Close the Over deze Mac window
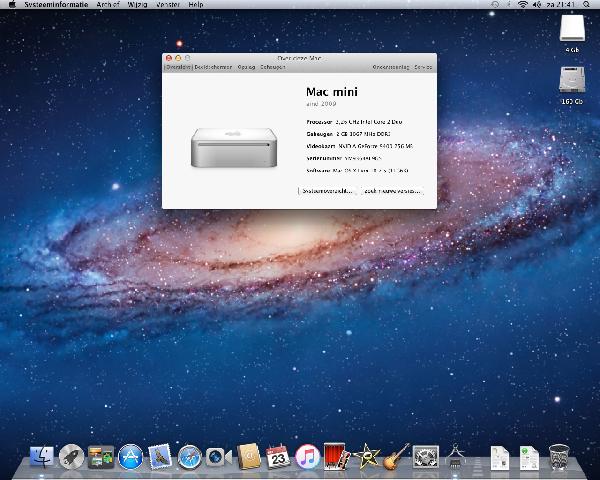Viewport: 600px width, 480px height. 168,58
